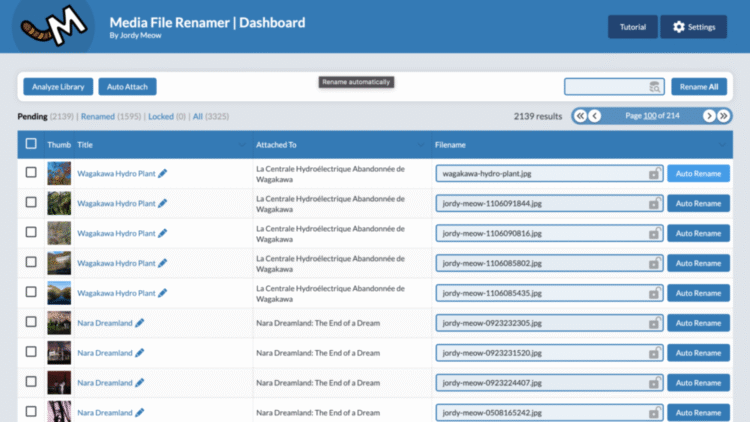750x422 pixels.
Task: Open thumbnail of jordy-meow-0923232305.jpg row
Action: pyautogui.click(x=59, y=322)
